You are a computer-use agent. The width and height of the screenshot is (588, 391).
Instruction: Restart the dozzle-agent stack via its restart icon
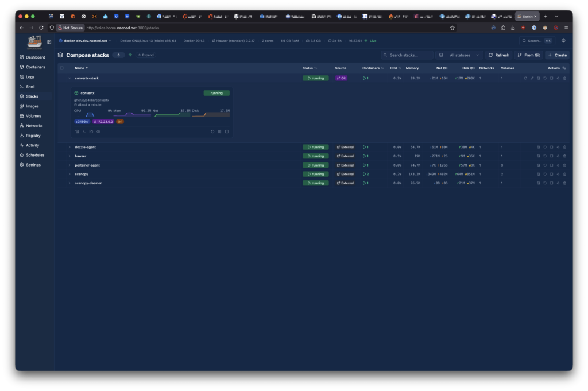545,147
